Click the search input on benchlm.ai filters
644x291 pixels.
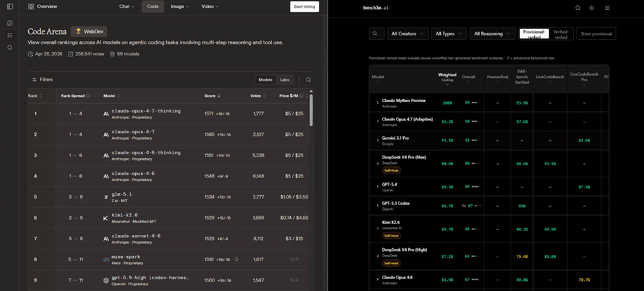[377, 34]
